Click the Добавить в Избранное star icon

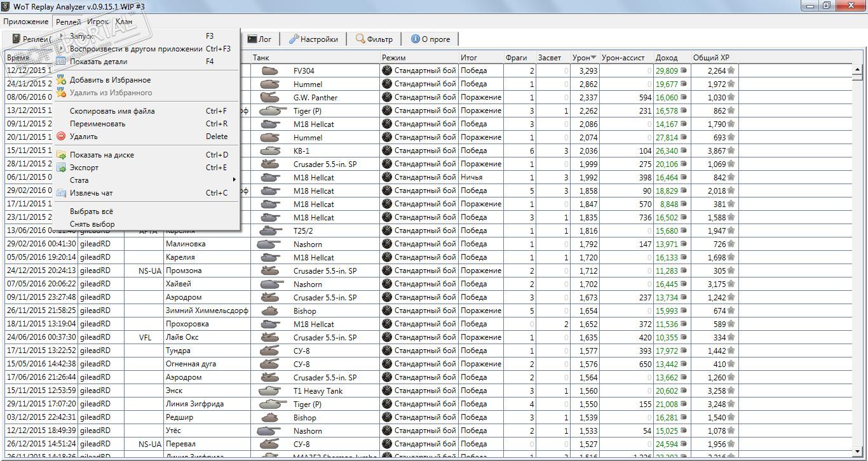(x=61, y=80)
